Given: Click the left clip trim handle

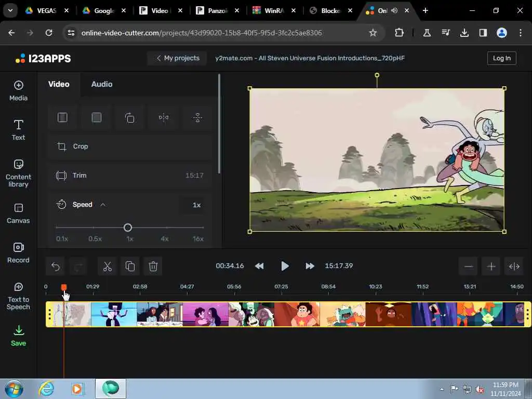Looking at the screenshot, I should tap(49, 314).
